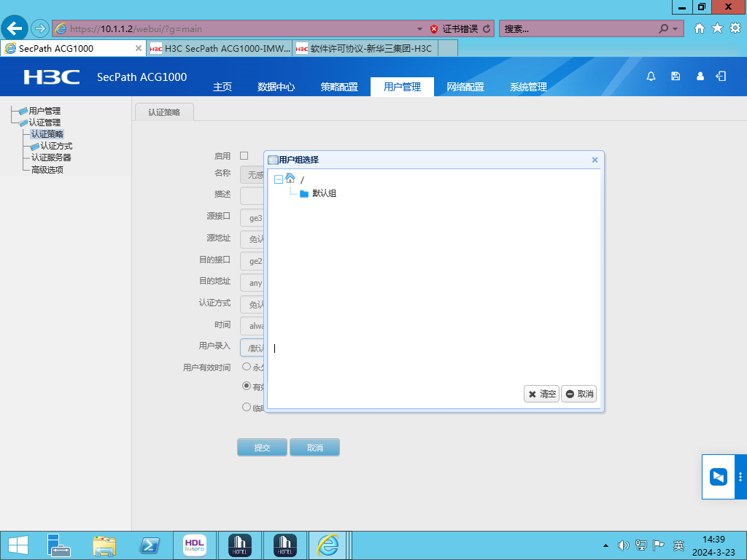Image resolution: width=747 pixels, height=560 pixels.
Task: Click the blue folder icon of 默认组
Action: (x=304, y=193)
